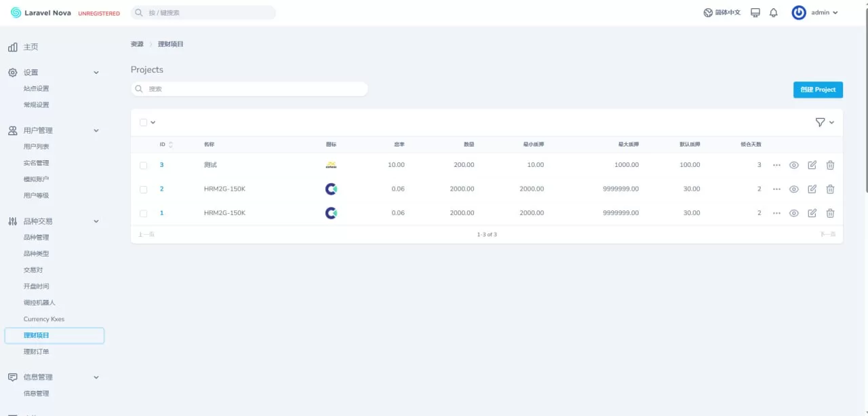Go to 品种管理 in the sidebar
This screenshot has width=868, height=416.
pyautogui.click(x=37, y=238)
